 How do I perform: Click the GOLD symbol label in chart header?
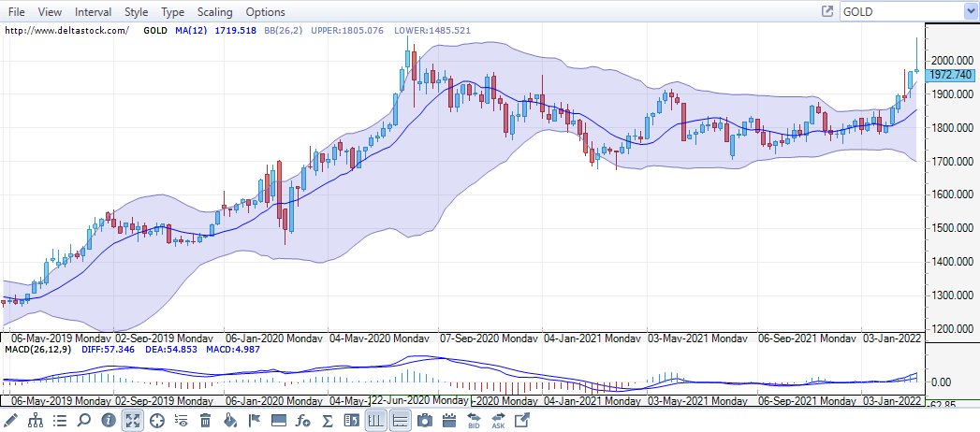click(x=155, y=30)
